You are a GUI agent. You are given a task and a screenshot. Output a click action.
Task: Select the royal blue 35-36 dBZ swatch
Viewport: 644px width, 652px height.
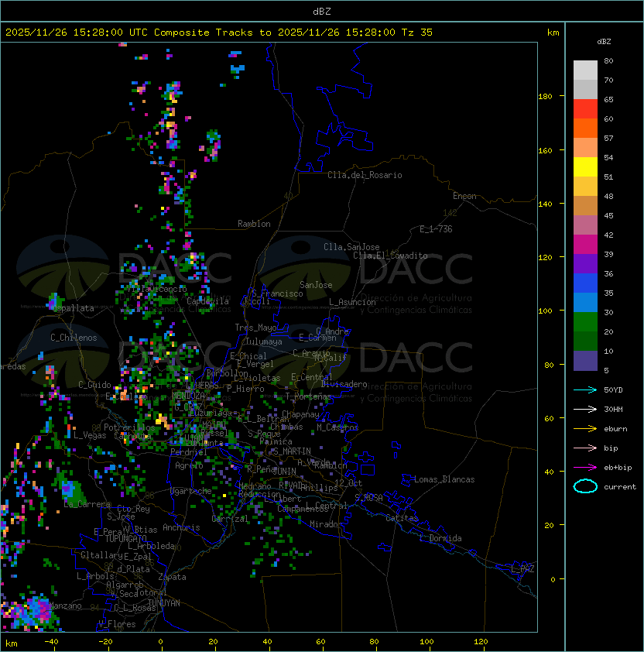pos(585,283)
